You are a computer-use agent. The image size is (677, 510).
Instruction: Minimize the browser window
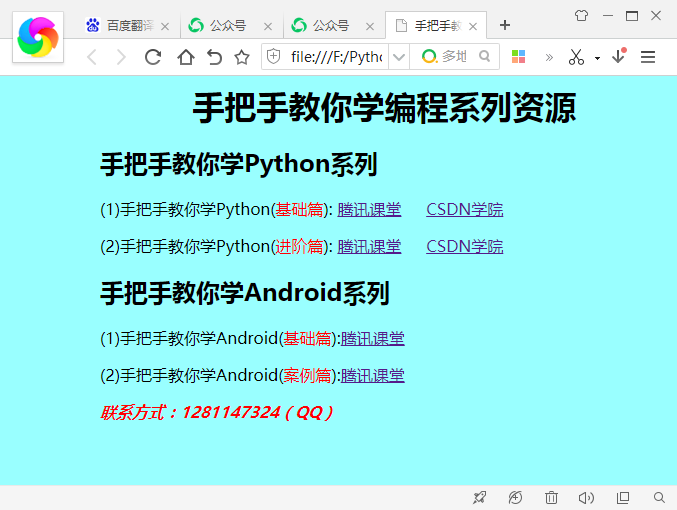point(608,16)
